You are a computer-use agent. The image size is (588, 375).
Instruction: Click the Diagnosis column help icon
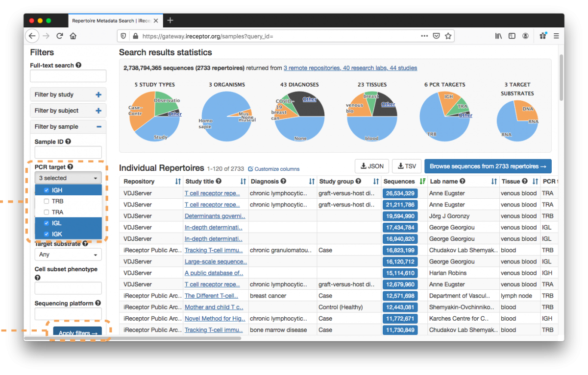(x=283, y=182)
